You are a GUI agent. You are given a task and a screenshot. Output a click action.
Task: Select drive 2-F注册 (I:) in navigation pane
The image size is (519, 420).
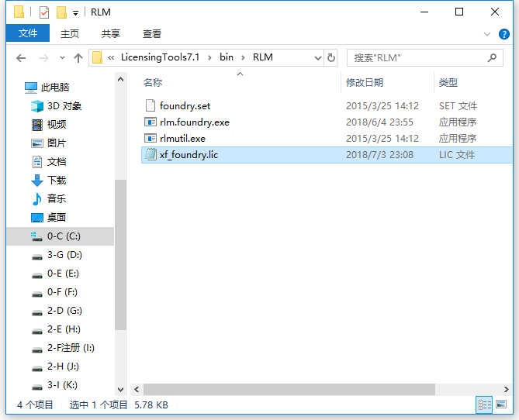pyautogui.click(x=71, y=348)
